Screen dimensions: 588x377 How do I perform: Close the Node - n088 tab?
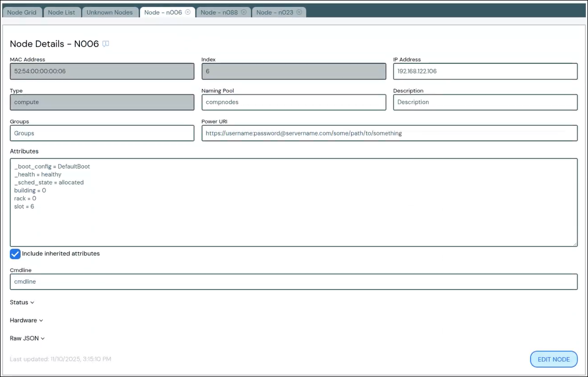pos(244,12)
